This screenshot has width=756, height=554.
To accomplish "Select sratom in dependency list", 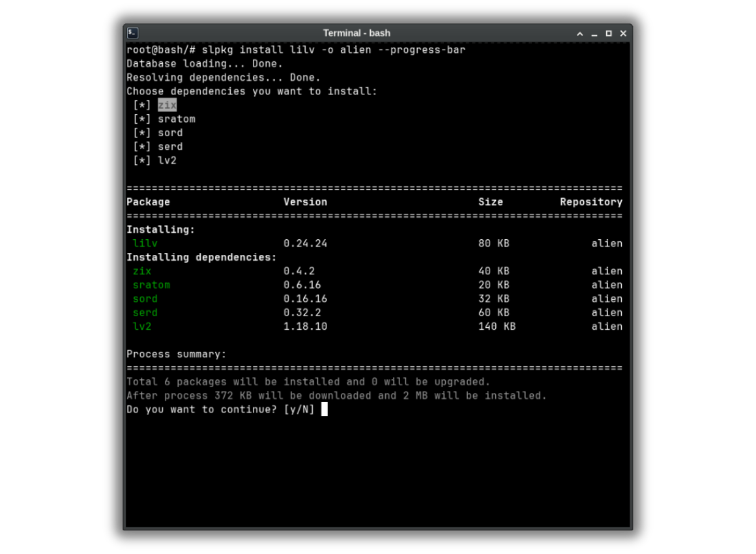I will [177, 119].
